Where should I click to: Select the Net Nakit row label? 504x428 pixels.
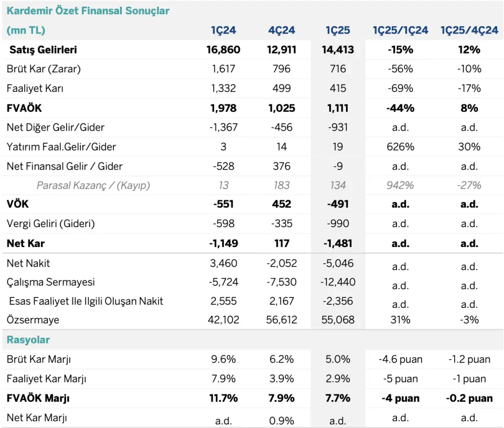[28, 263]
